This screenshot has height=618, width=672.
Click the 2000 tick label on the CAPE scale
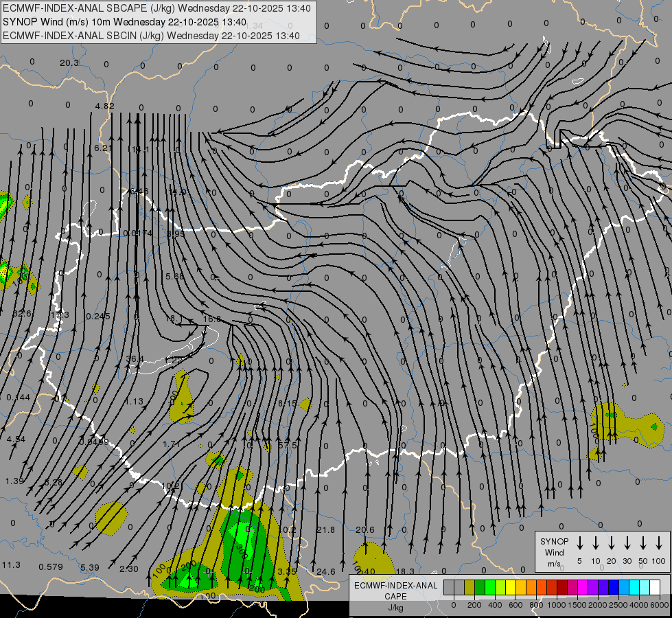(598, 605)
